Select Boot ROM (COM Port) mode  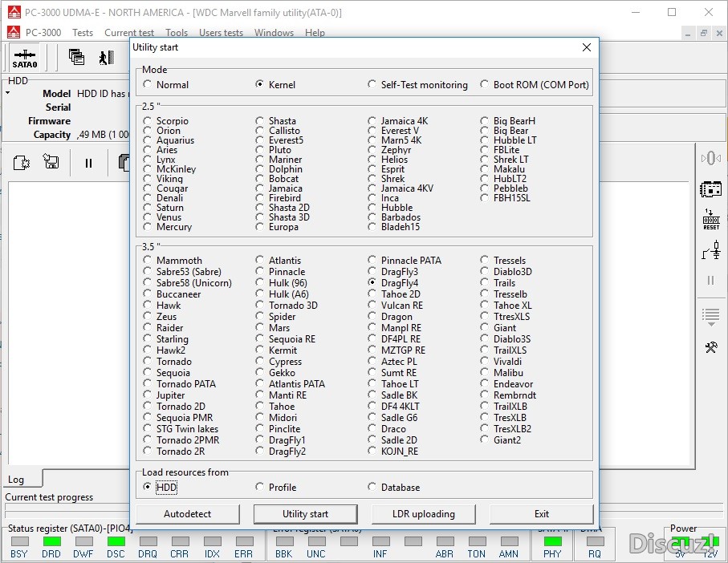click(x=485, y=84)
